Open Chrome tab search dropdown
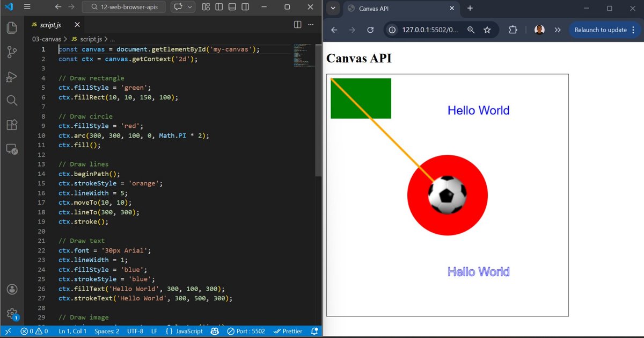The width and height of the screenshot is (644, 338). [333, 8]
